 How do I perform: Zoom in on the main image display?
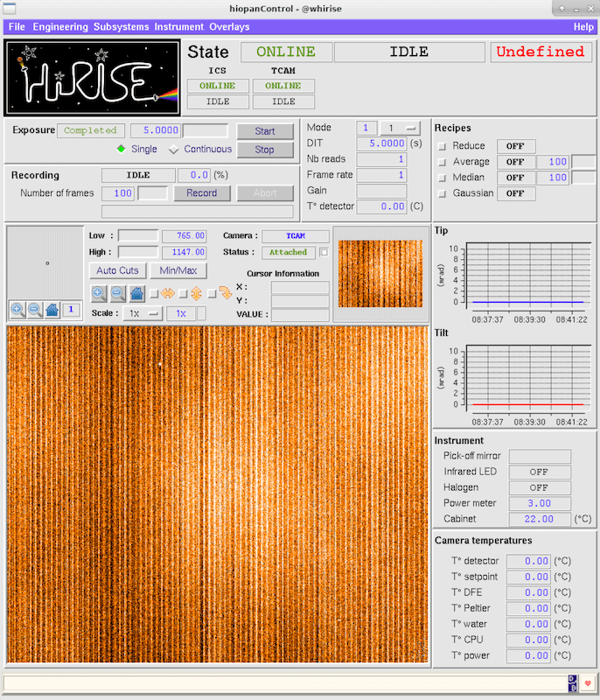click(x=99, y=294)
